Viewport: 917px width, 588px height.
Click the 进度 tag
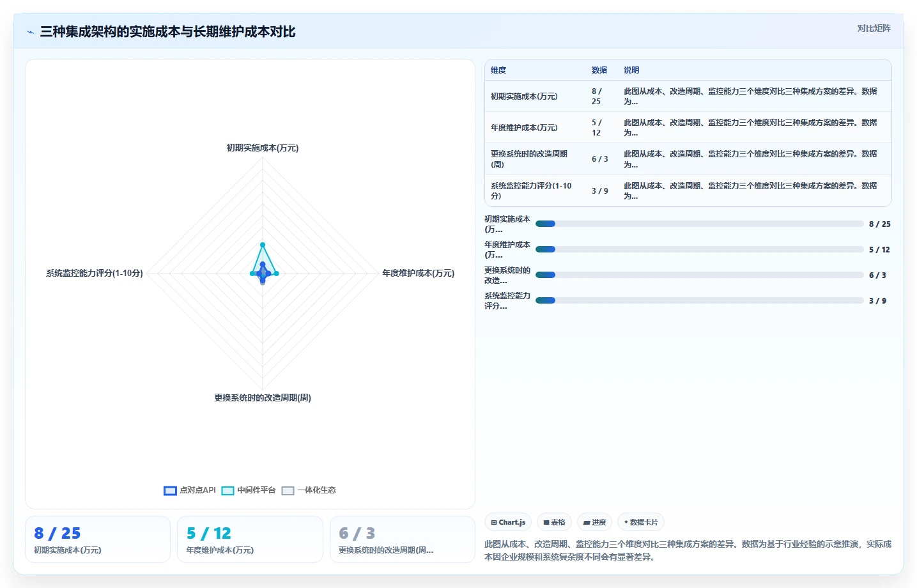(594, 522)
